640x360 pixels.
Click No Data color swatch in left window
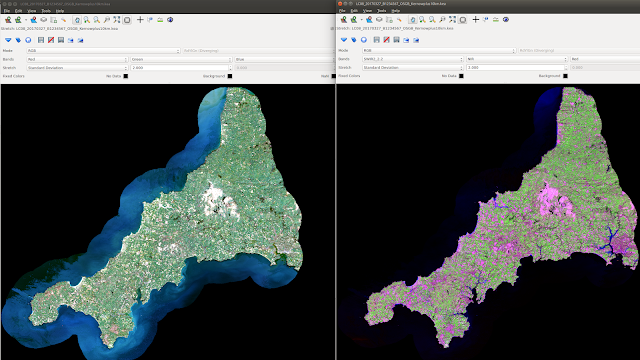click(126, 76)
